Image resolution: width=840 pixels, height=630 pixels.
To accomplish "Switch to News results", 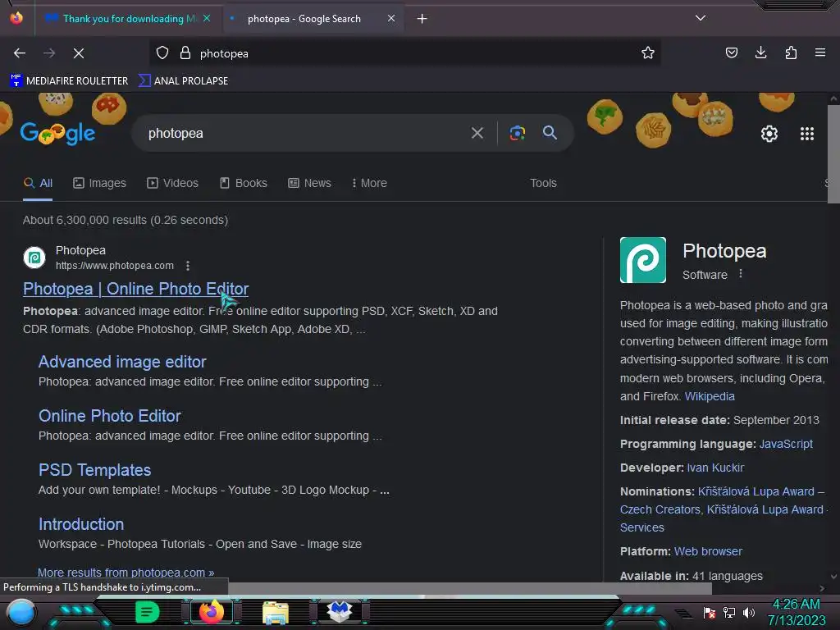I will point(309,183).
